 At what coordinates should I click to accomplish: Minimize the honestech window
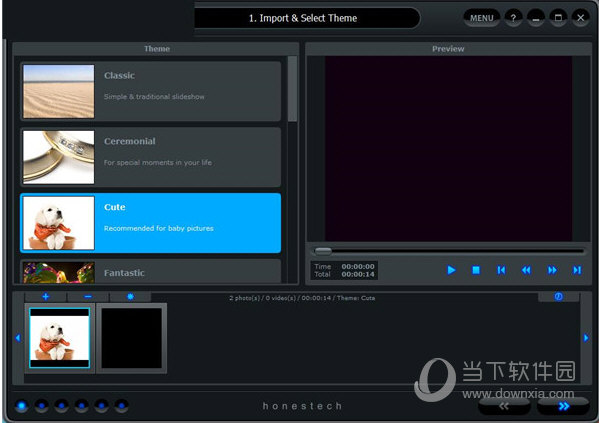pos(536,18)
